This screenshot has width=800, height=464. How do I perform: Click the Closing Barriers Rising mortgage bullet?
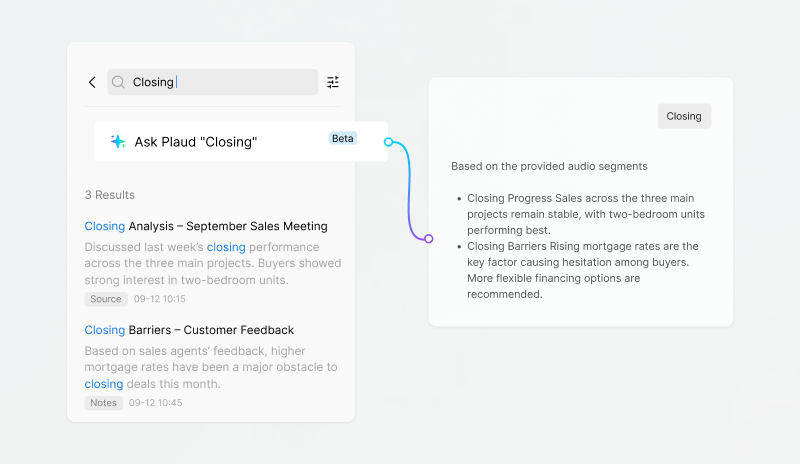coord(582,270)
